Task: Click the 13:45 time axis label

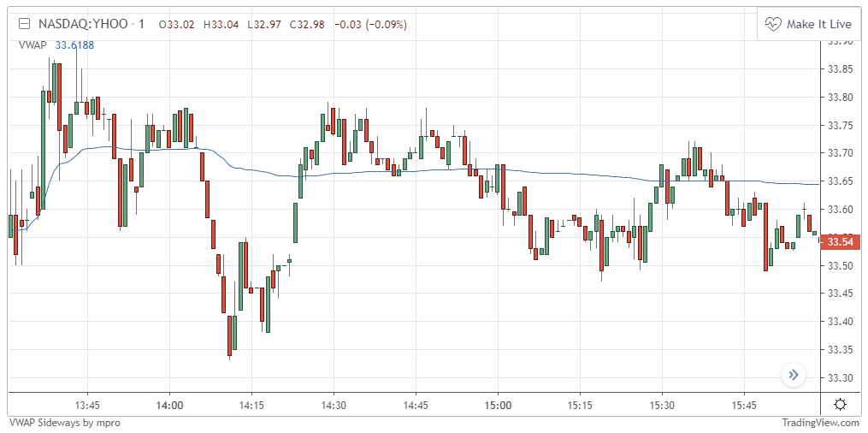Action: click(x=87, y=405)
